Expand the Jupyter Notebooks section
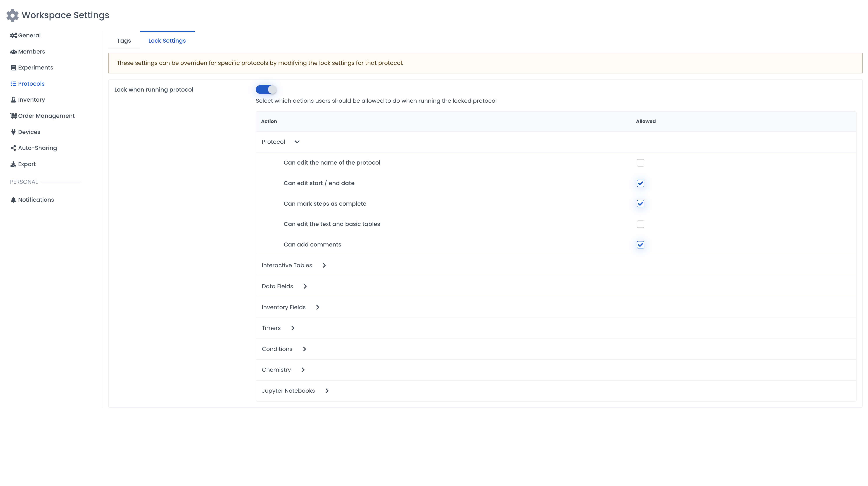This screenshot has width=868, height=486. (327, 391)
